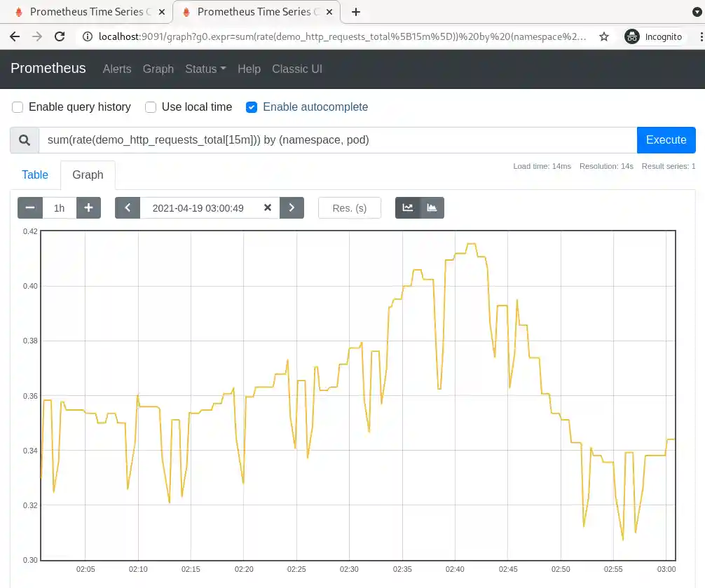
Task: Extend the time range with plus icon
Action: click(88, 207)
